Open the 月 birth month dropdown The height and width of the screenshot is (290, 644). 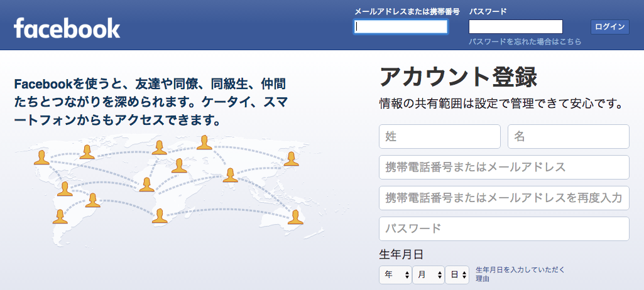point(428,275)
